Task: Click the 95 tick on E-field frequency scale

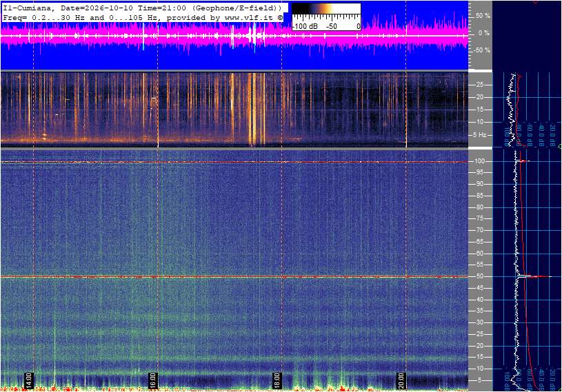Action: click(x=479, y=172)
